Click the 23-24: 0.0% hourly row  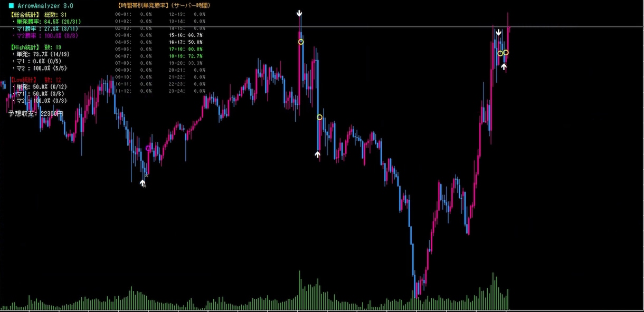(187, 91)
